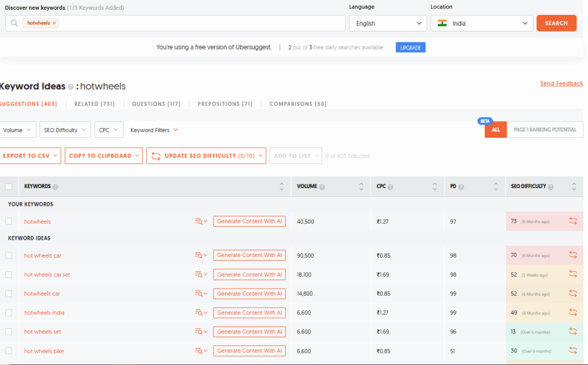Switch to PREPOSITIONS (71) tab
This screenshot has height=365, width=588.
225,104
